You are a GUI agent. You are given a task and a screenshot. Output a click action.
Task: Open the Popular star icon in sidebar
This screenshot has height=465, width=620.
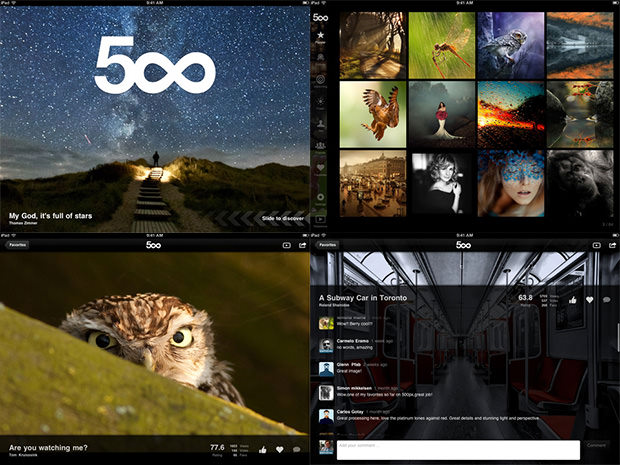click(320, 36)
